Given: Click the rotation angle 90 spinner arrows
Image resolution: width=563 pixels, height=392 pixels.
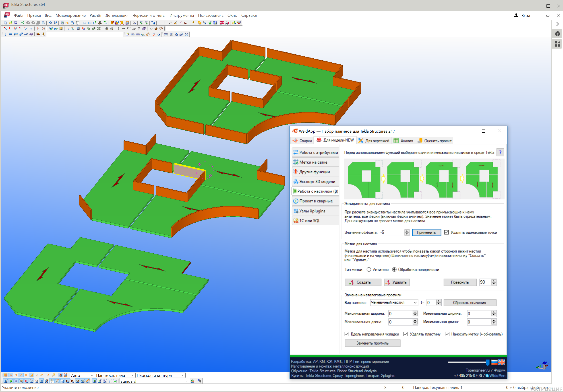Looking at the screenshot, I should click(494, 282).
